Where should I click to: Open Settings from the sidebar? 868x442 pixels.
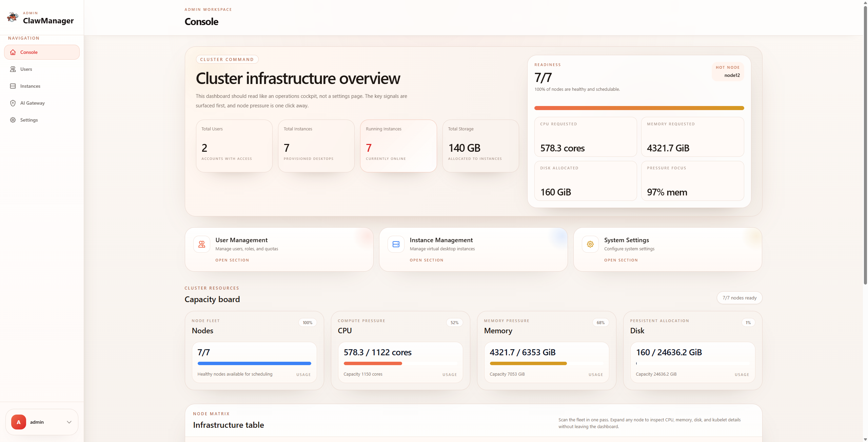42,120
